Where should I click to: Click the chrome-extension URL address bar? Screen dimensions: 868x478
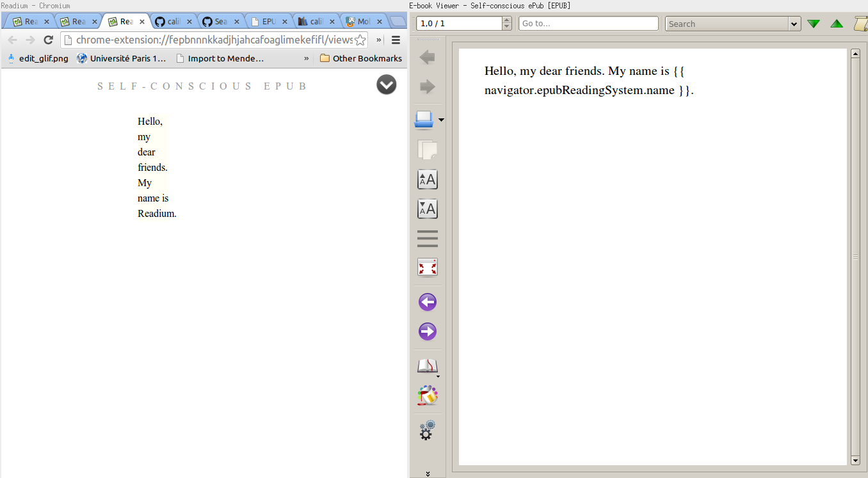click(214, 40)
